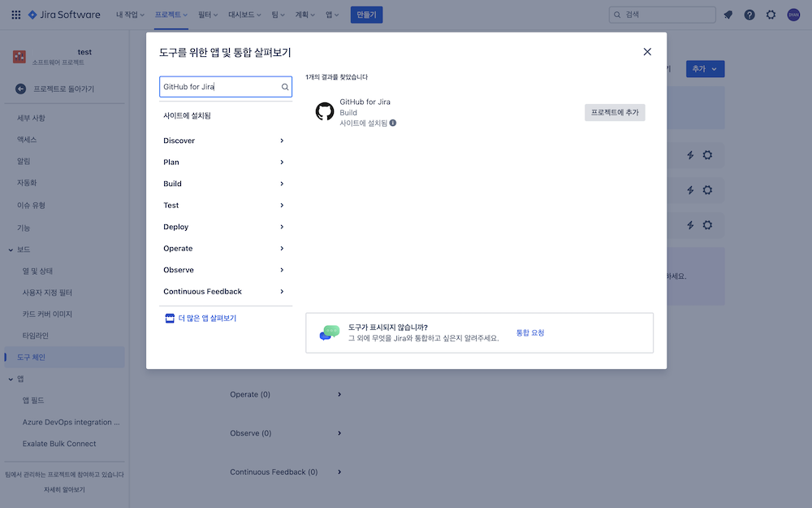Expand the Build category
812x508 pixels.
click(225, 184)
